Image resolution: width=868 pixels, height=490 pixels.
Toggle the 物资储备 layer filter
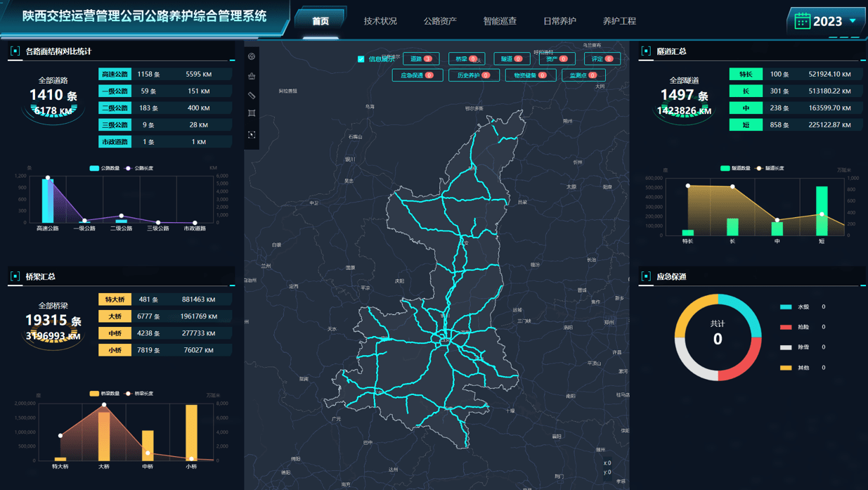coord(531,75)
